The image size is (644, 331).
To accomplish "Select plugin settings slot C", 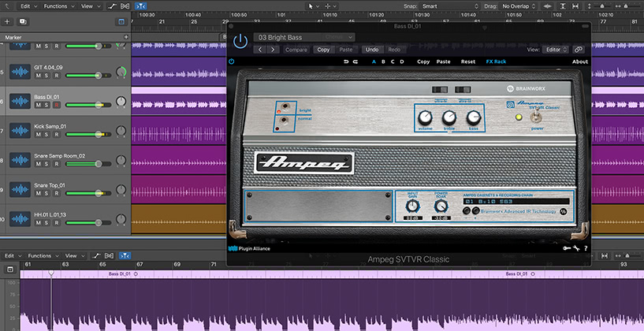I will coord(393,61).
